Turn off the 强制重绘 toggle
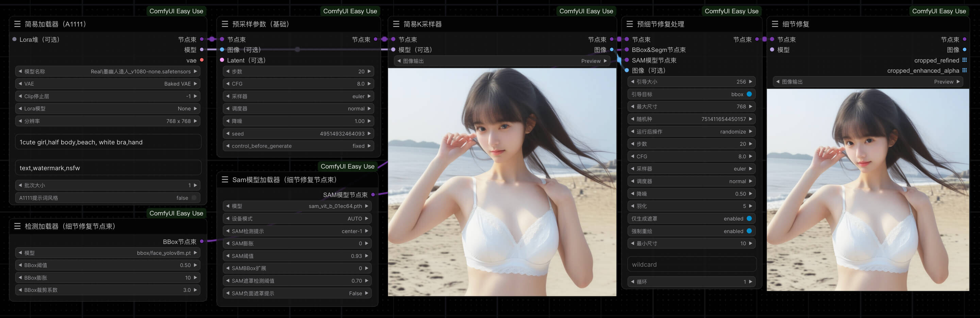 tap(749, 231)
